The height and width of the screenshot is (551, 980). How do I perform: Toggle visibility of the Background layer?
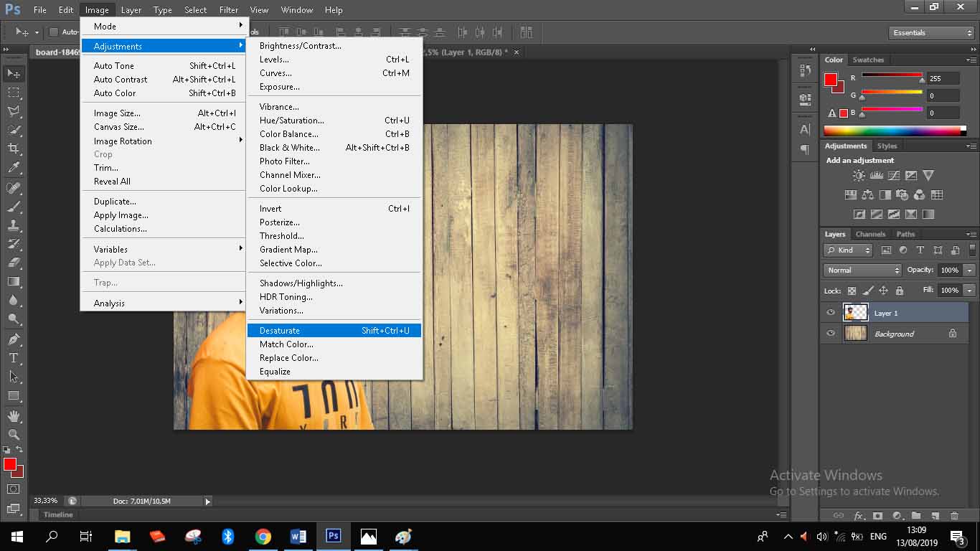831,334
